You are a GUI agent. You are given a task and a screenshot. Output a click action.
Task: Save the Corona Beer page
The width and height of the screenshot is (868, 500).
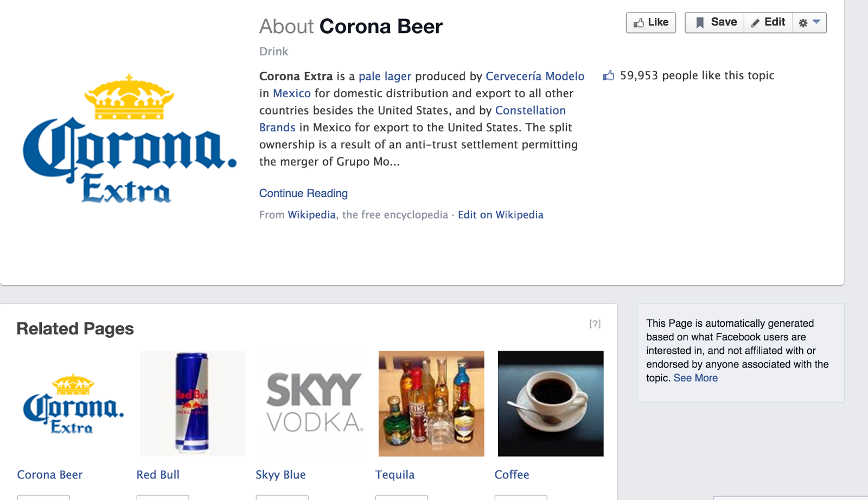(715, 23)
